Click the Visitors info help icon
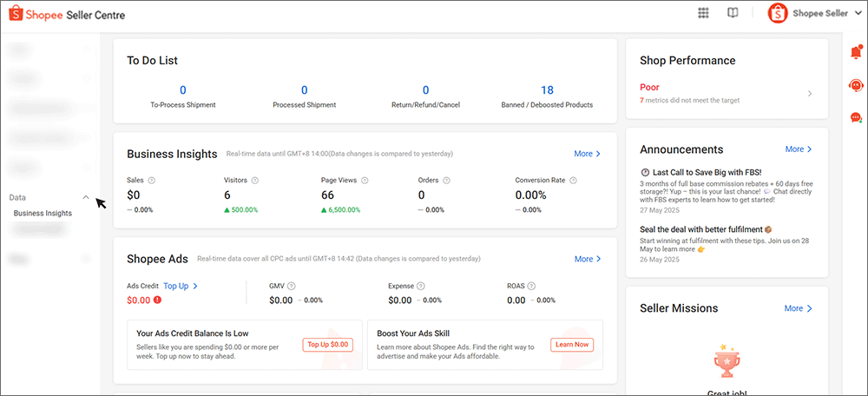This screenshot has width=868, height=396. (x=254, y=181)
